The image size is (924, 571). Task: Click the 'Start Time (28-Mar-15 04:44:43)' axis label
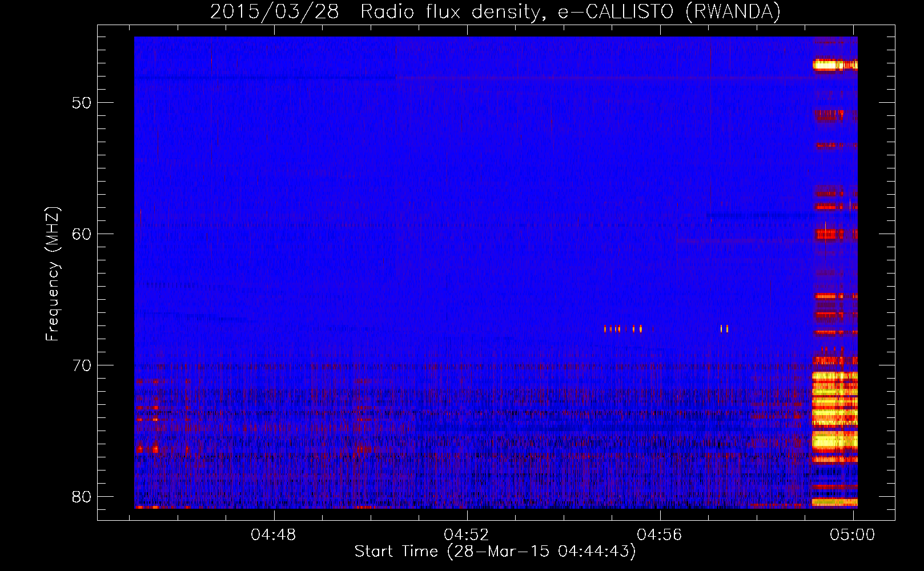click(x=495, y=552)
